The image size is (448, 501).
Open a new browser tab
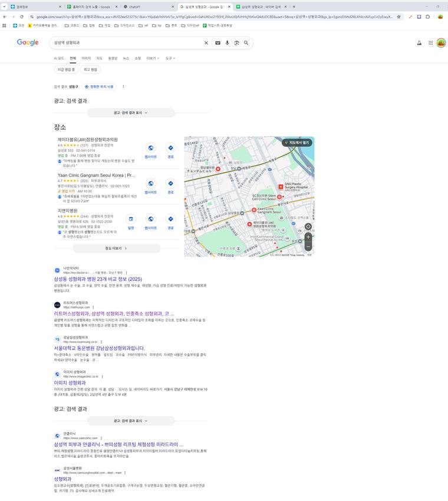click(294, 6)
